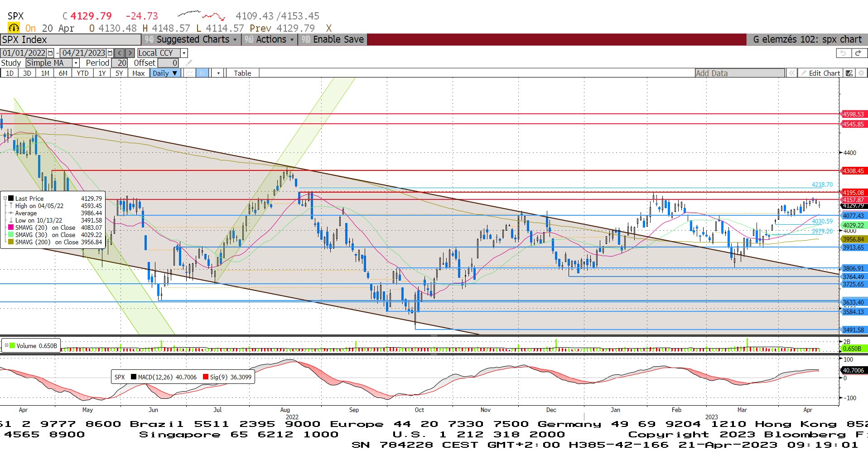Open the Local CCY currency dropdown
This screenshot has height=470, width=868.
(x=184, y=53)
